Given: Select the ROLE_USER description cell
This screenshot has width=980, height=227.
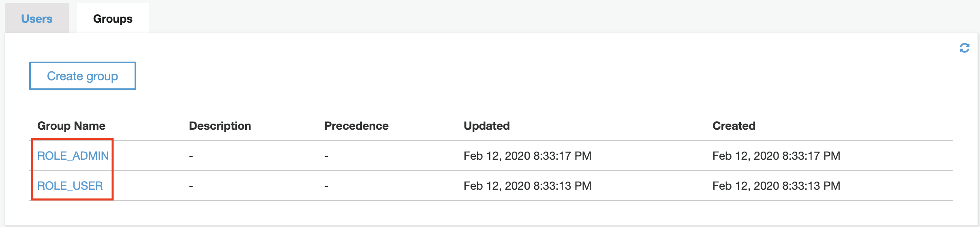Looking at the screenshot, I should click(x=191, y=186).
